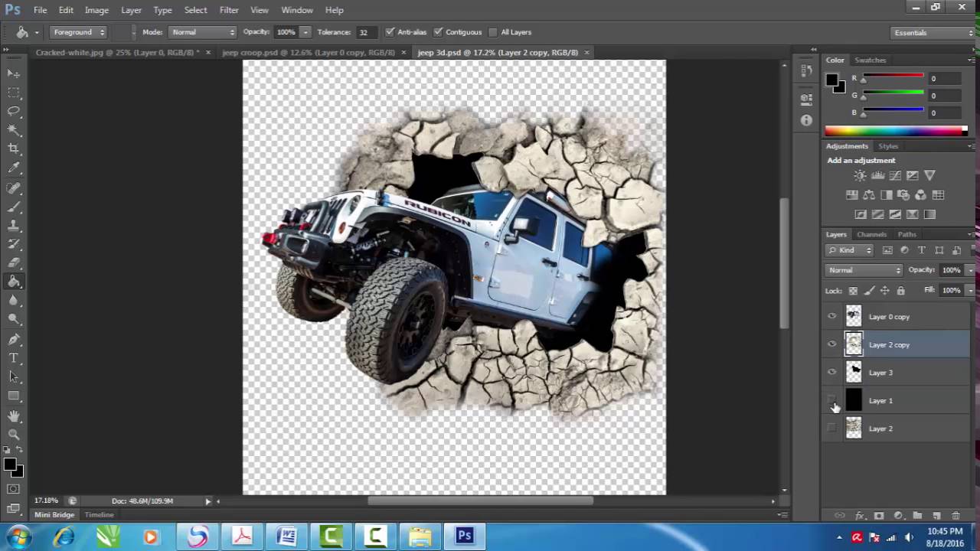
Task: Select the Pen tool
Action: (14, 339)
